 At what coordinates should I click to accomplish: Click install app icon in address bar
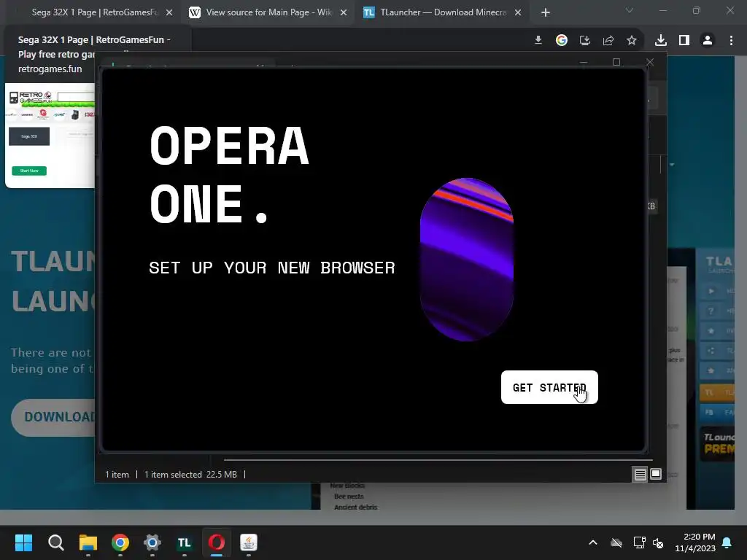(x=585, y=41)
